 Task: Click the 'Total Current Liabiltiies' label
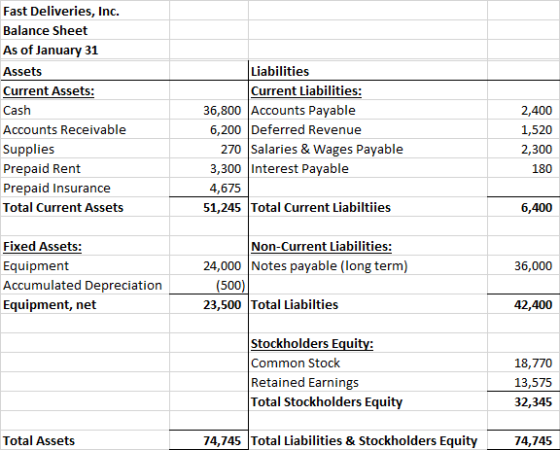tap(321, 208)
